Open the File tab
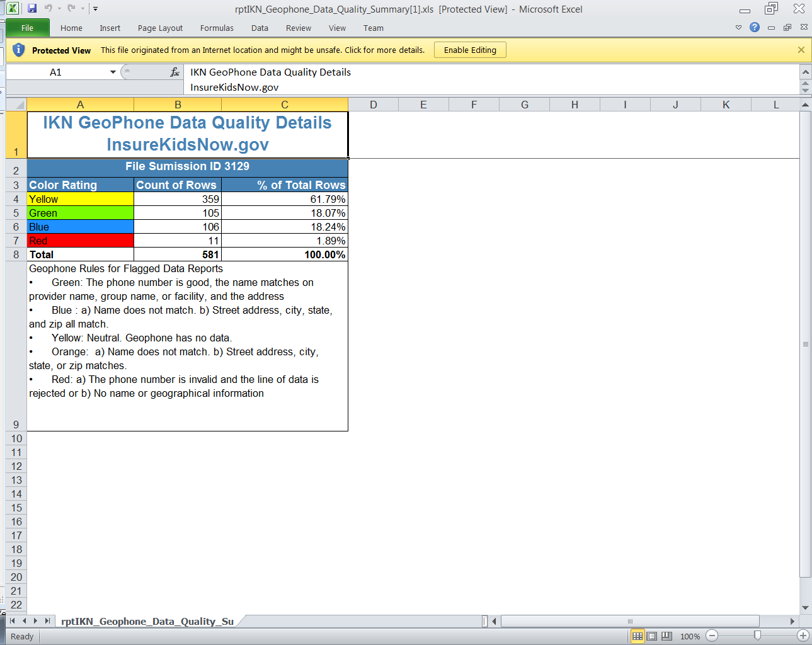 (27, 28)
